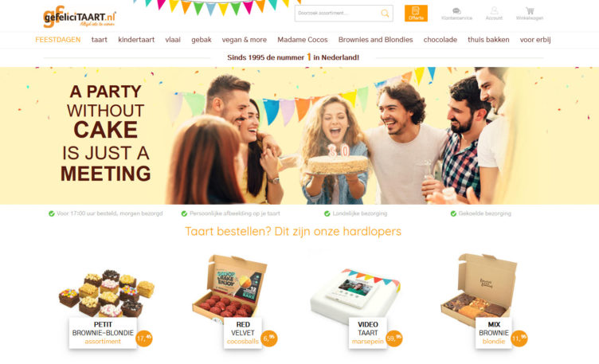The height and width of the screenshot is (364, 599).
Task: Open the FEESTDAGEN menu
Action: pyautogui.click(x=58, y=40)
